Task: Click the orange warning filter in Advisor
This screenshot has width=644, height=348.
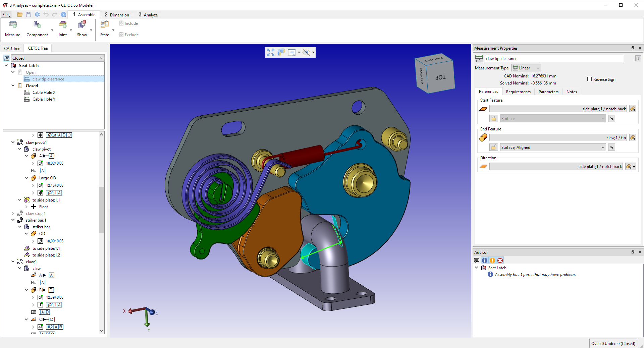Action: pyautogui.click(x=492, y=260)
